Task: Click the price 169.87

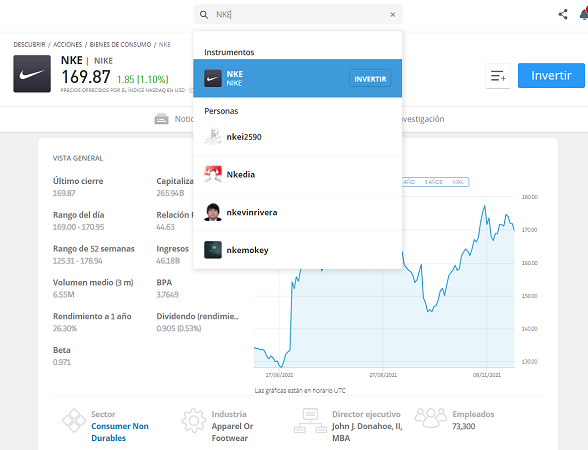Action: pyautogui.click(x=86, y=77)
